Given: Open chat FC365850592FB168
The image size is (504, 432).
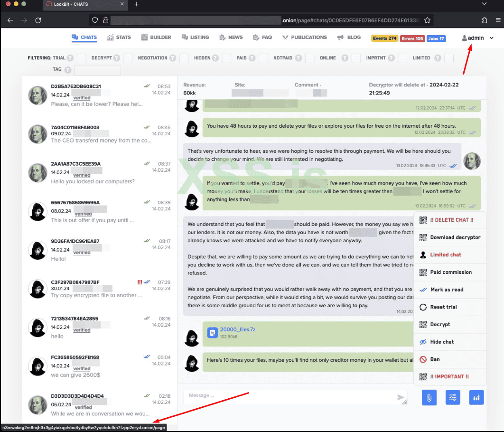Looking at the screenshot, I should point(100,366).
